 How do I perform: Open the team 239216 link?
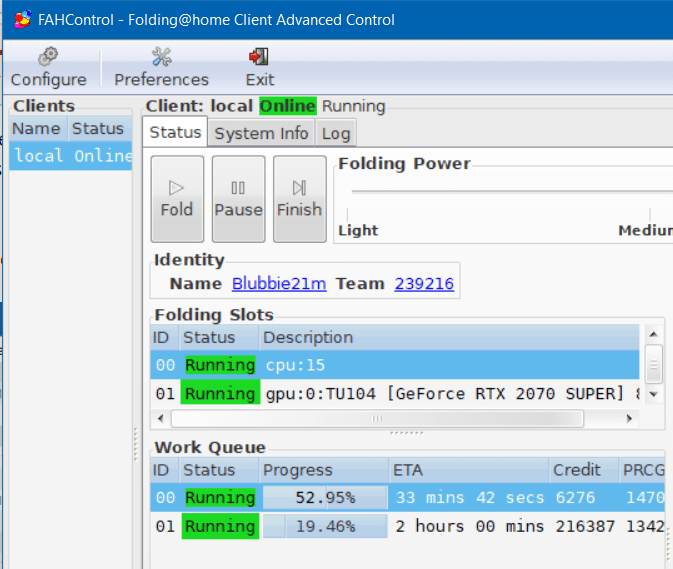(424, 284)
